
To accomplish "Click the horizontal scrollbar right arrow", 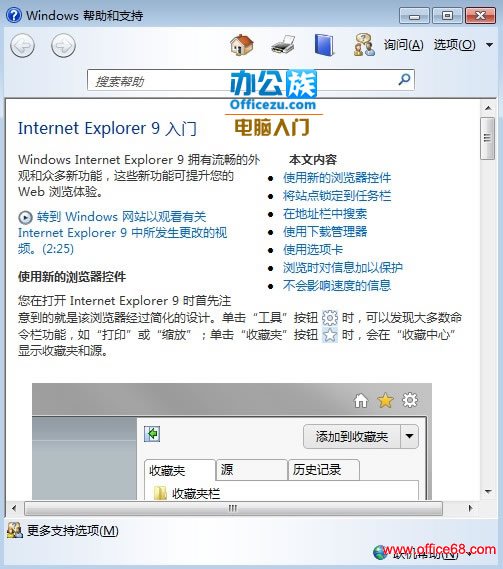I will pyautogui.click(x=470, y=508).
